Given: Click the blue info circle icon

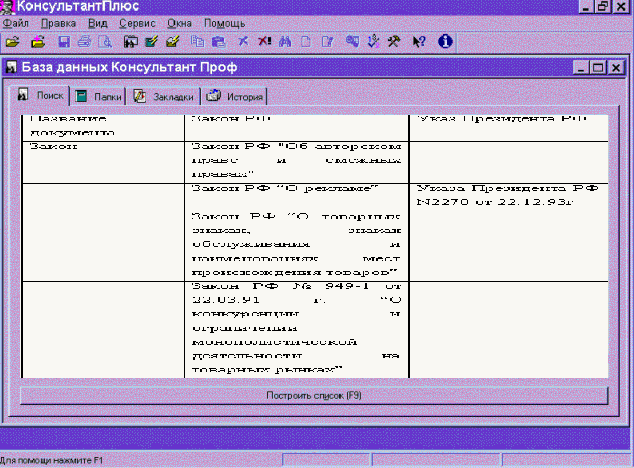Looking at the screenshot, I should tap(446, 42).
